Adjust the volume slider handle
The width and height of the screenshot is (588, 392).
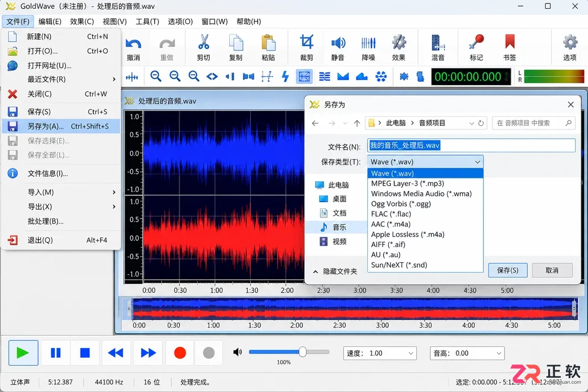[x=303, y=352]
